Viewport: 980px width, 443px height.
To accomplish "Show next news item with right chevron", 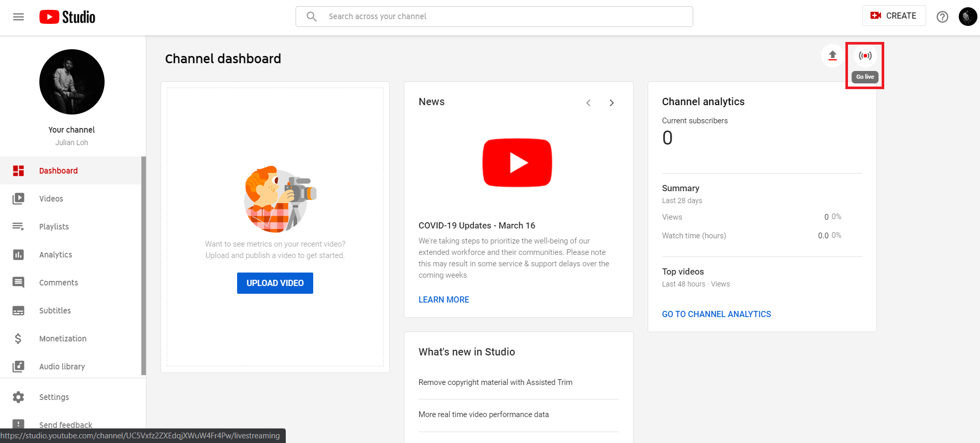I will click(612, 103).
